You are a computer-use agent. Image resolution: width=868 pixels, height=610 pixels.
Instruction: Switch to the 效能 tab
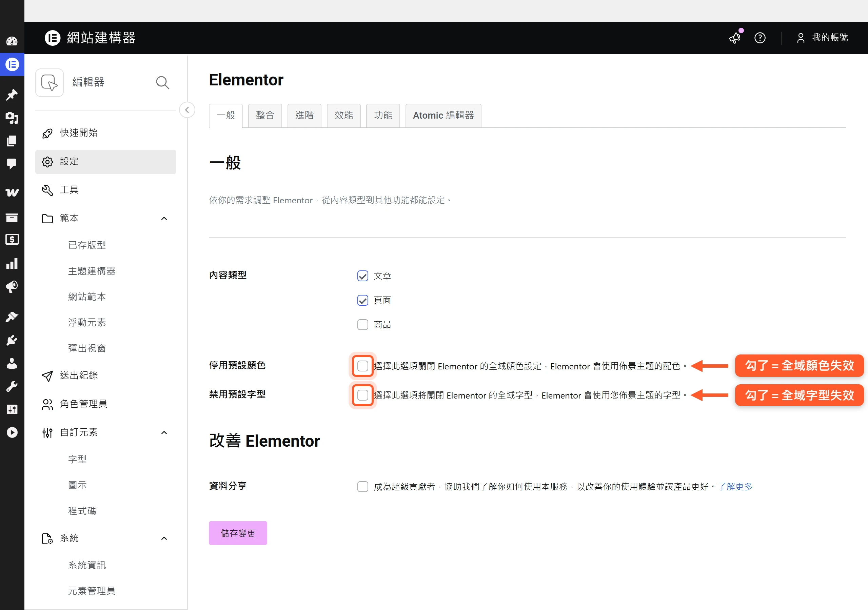[344, 115]
